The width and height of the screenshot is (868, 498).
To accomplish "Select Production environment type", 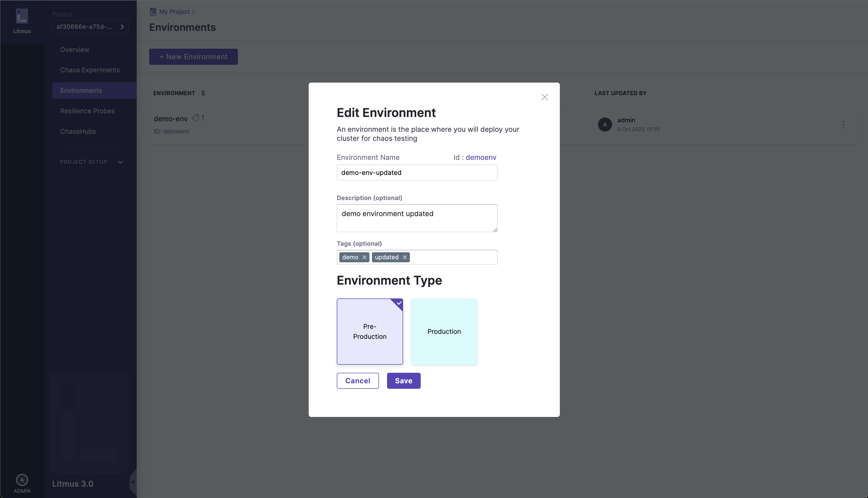I will [x=444, y=331].
